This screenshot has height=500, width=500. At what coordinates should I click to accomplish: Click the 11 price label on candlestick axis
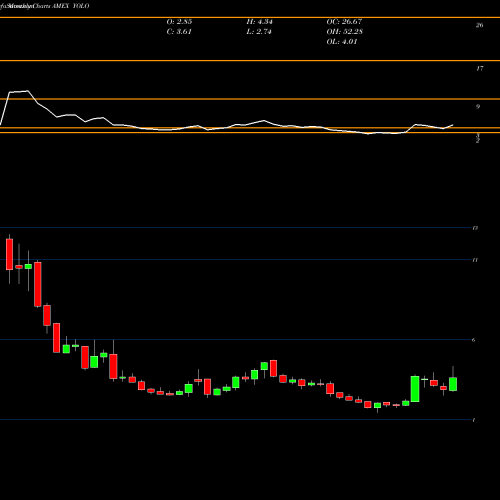click(x=475, y=260)
